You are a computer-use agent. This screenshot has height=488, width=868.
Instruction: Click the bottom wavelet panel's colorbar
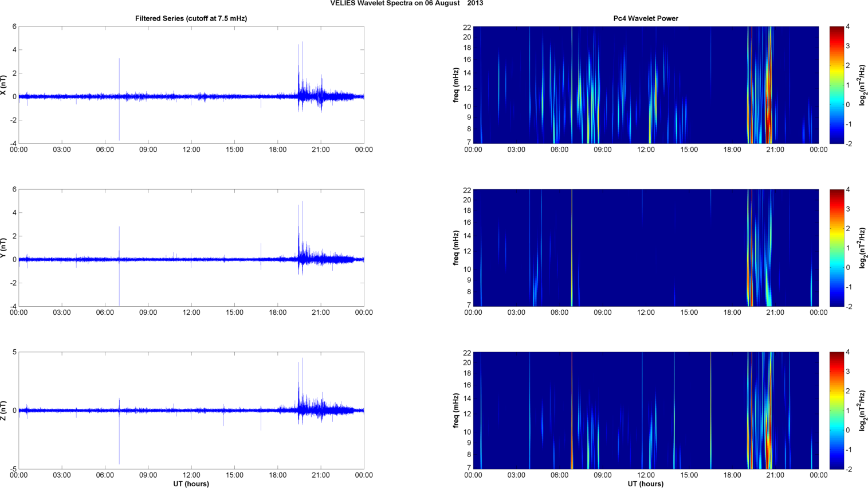tap(836, 411)
